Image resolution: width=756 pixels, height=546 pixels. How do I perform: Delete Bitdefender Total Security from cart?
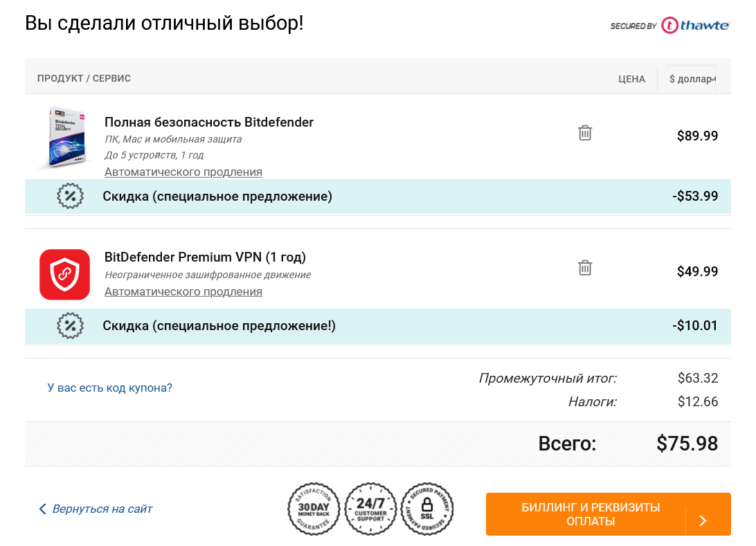coord(585,133)
